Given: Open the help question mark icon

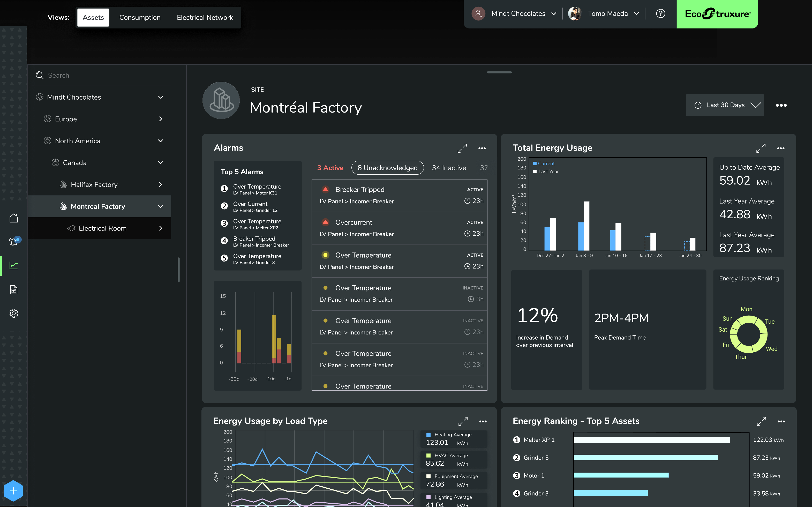Looking at the screenshot, I should point(660,14).
